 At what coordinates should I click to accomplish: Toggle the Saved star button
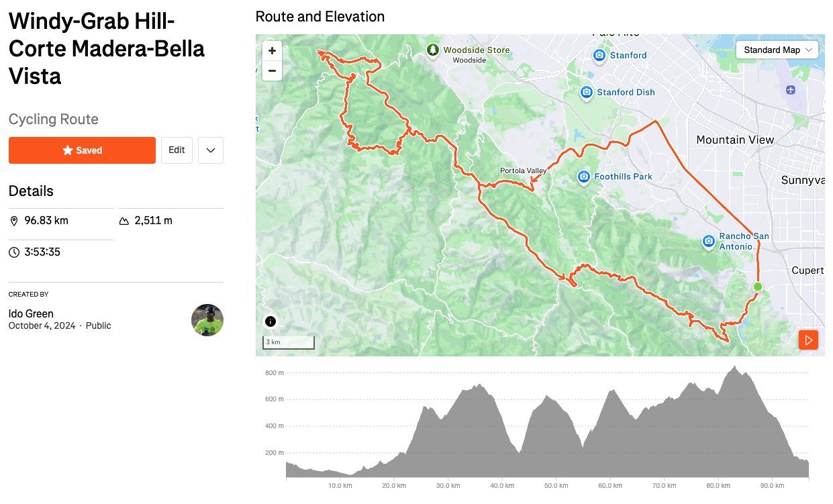pos(82,150)
